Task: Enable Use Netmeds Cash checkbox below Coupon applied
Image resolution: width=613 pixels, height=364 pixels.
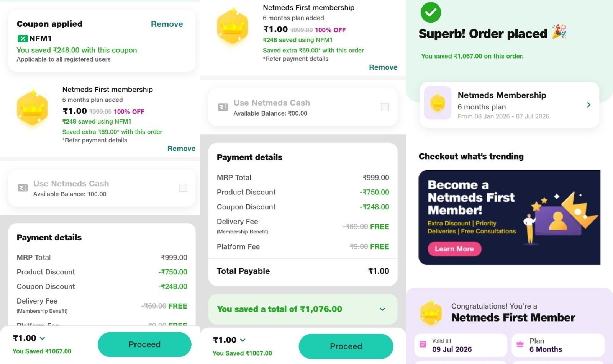Action: pyautogui.click(x=183, y=188)
